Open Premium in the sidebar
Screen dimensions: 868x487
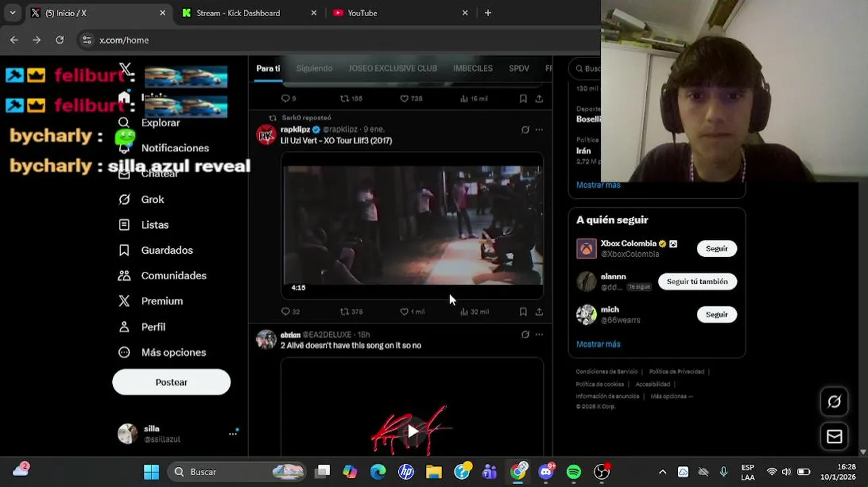150,301
